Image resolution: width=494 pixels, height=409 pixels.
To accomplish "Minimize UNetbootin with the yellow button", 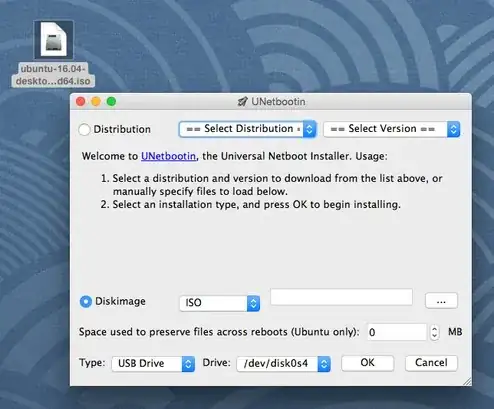I will (96, 101).
